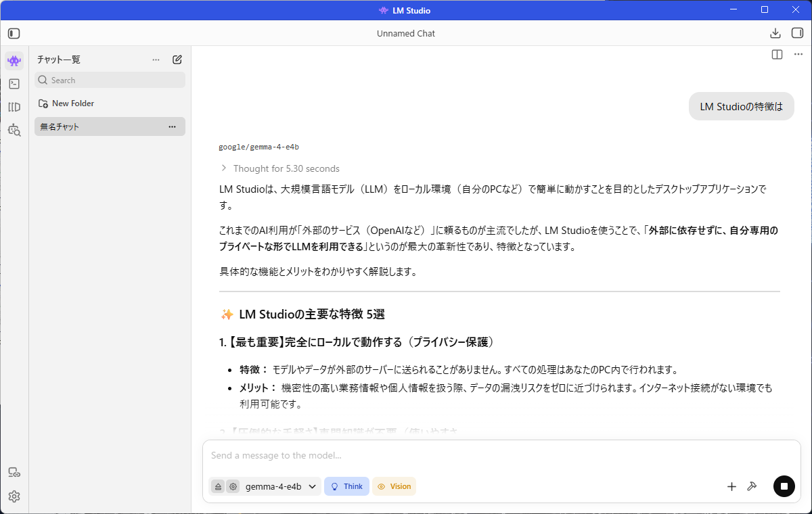Open the Developer terminal icon in sidebar
This screenshot has width=812, height=514.
[14, 84]
